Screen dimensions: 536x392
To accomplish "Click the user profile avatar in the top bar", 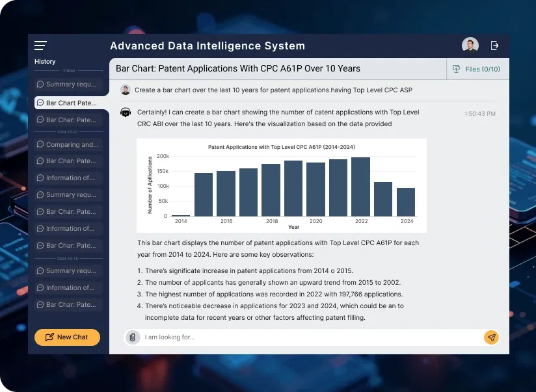I will [x=470, y=45].
